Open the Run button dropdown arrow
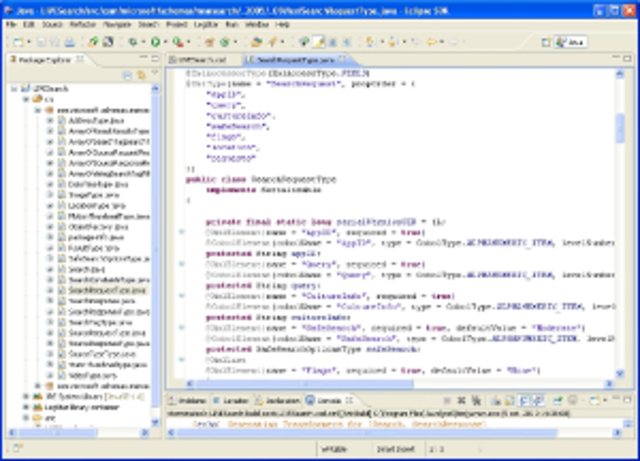 (165, 42)
